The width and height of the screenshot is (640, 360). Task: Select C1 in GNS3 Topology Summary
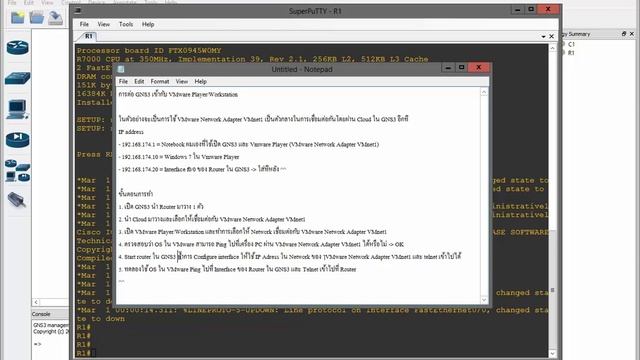(x=571, y=44)
